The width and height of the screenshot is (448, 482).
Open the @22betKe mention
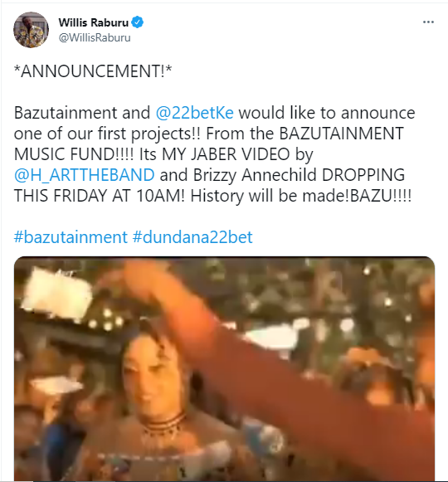195,113
